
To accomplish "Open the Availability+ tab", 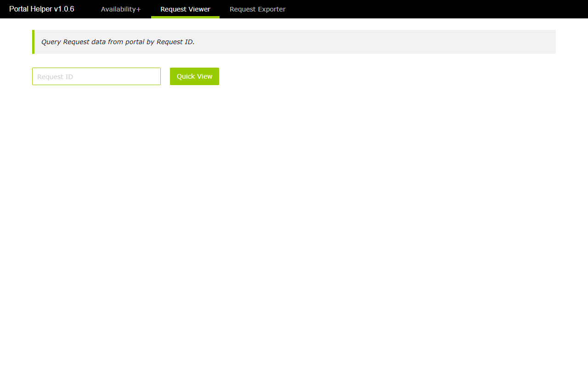I will click(121, 9).
